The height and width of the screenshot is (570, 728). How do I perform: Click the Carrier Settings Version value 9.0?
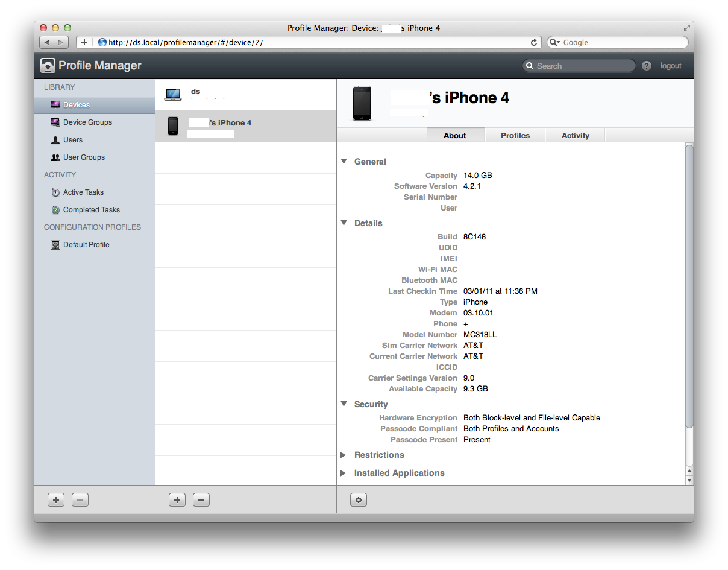[469, 378]
